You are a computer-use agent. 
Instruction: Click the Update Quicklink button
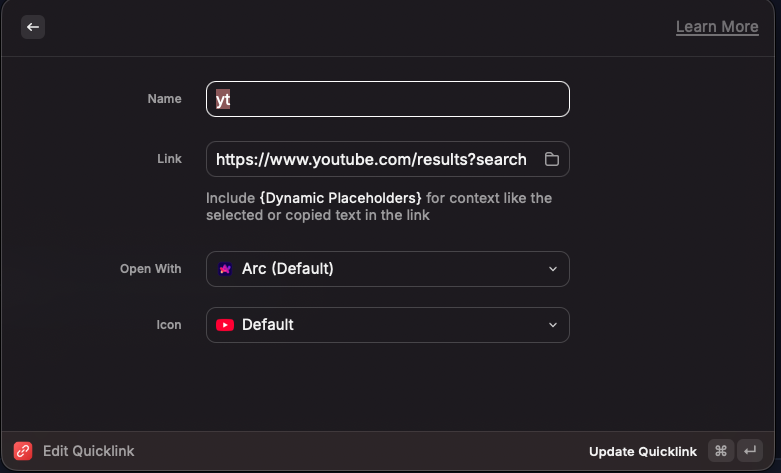[642, 452]
